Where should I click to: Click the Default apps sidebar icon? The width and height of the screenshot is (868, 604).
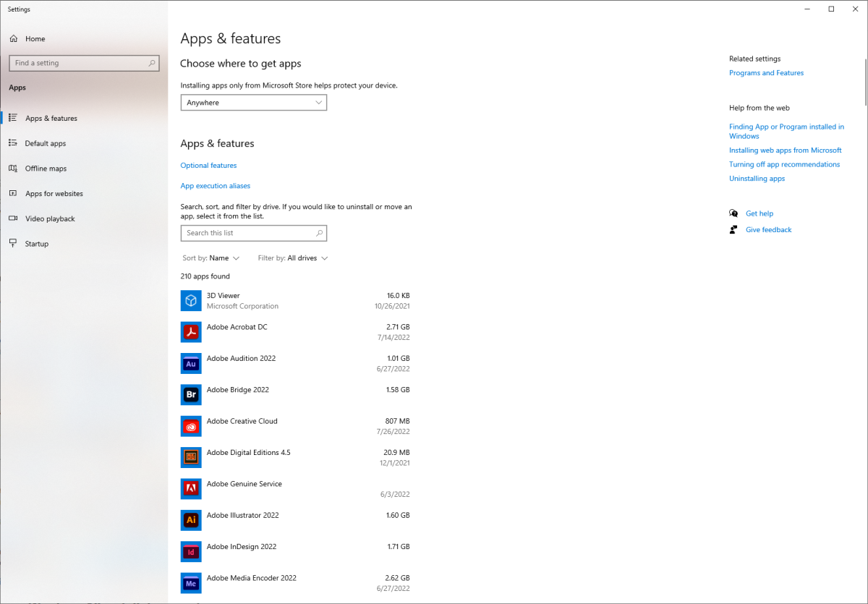(x=13, y=143)
